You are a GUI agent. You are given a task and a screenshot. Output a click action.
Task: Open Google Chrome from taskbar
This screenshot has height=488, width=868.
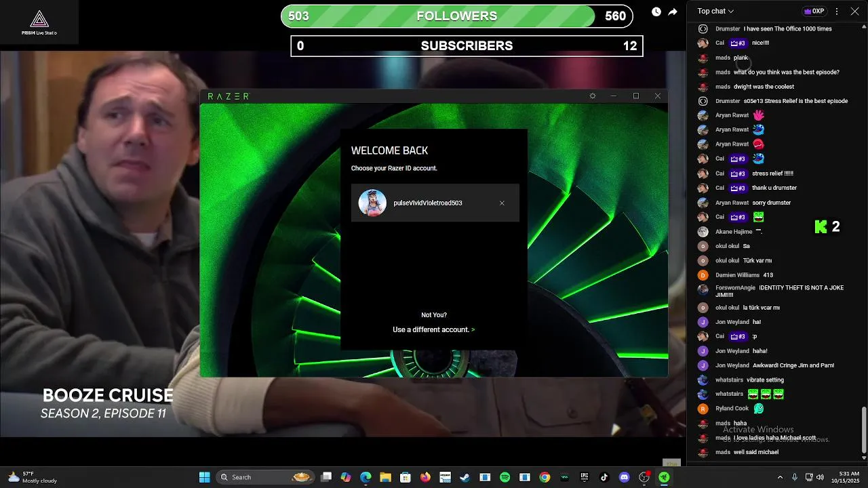pyautogui.click(x=545, y=477)
